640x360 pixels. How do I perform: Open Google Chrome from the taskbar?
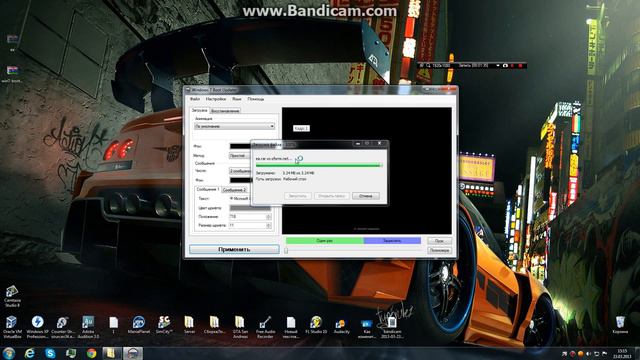[91, 353]
